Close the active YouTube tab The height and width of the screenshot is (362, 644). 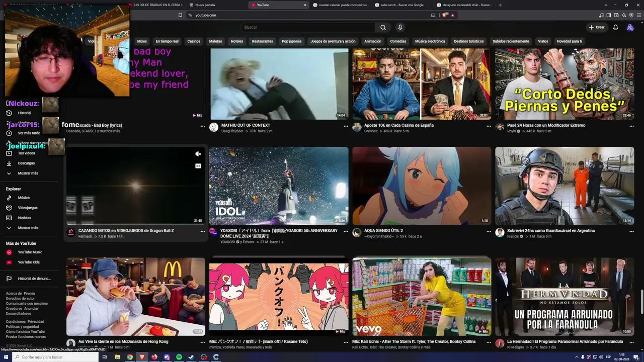[x=305, y=5]
